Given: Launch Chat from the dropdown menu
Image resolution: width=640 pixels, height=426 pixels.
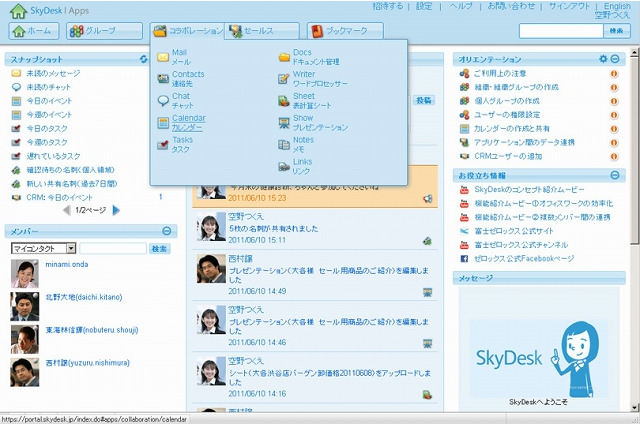Looking at the screenshot, I should 176,101.
